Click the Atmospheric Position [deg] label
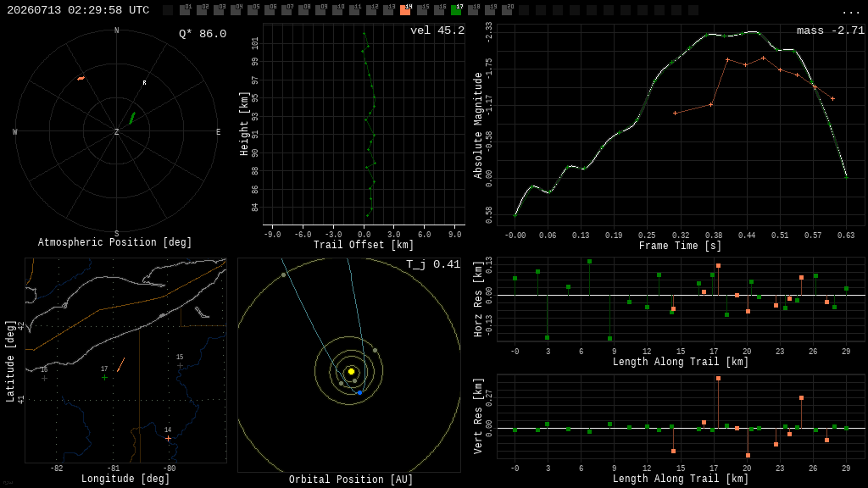868x488 pixels. pos(114,242)
